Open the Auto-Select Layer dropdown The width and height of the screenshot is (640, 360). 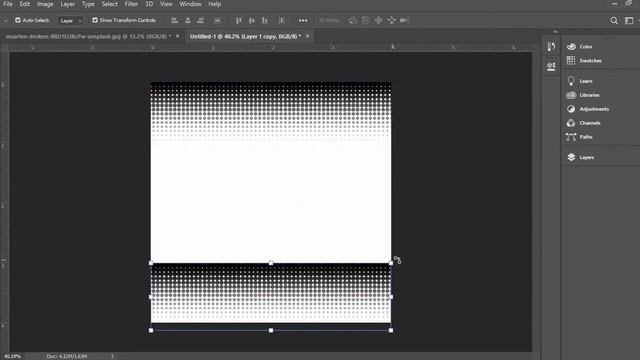[x=71, y=20]
